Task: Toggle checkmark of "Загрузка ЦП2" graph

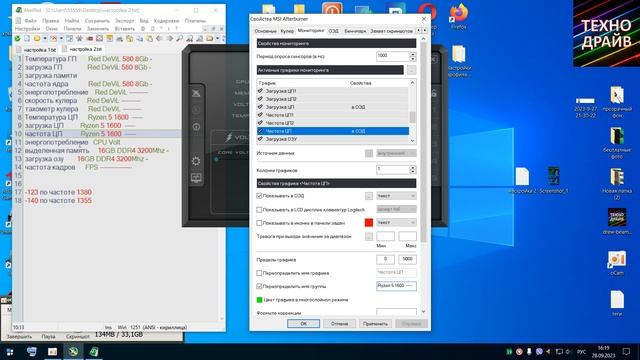Action: pyautogui.click(x=260, y=99)
